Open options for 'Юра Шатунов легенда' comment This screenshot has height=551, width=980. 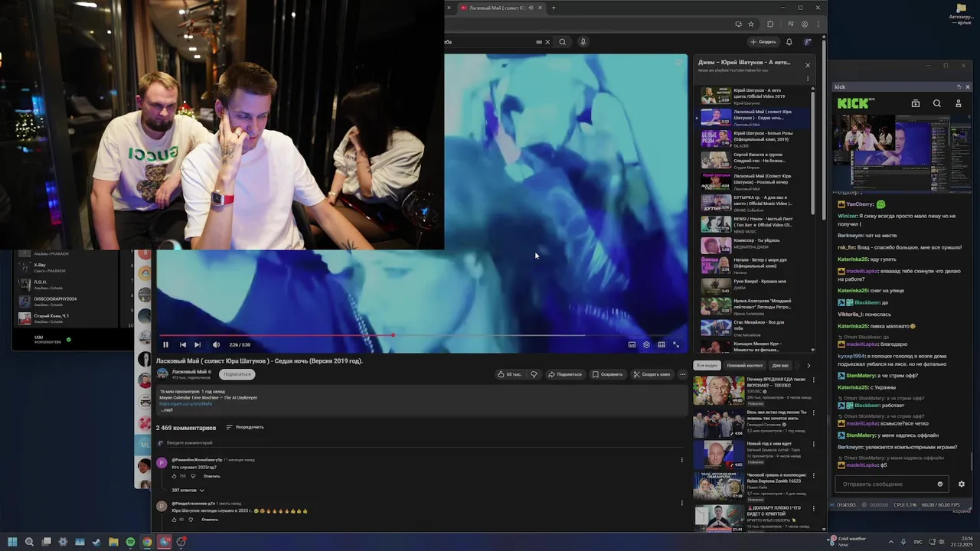tap(682, 504)
